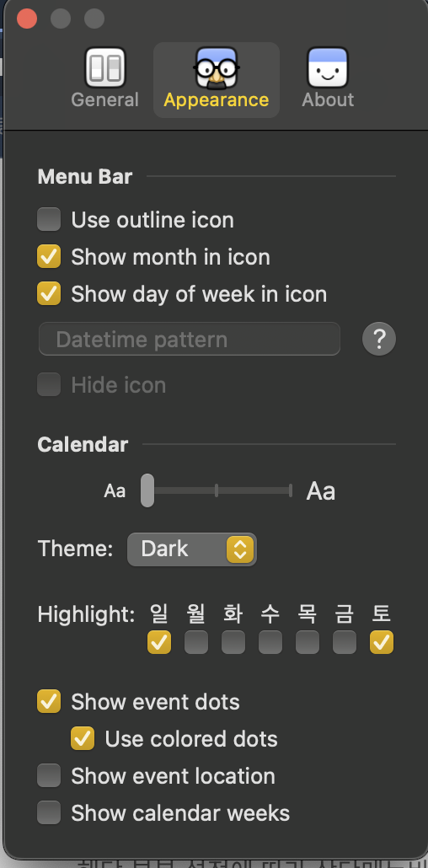Viewport: 428px width, 868px height.
Task: Toggle highlight checkbox under 토 (Saturday)
Action: pyautogui.click(x=382, y=642)
